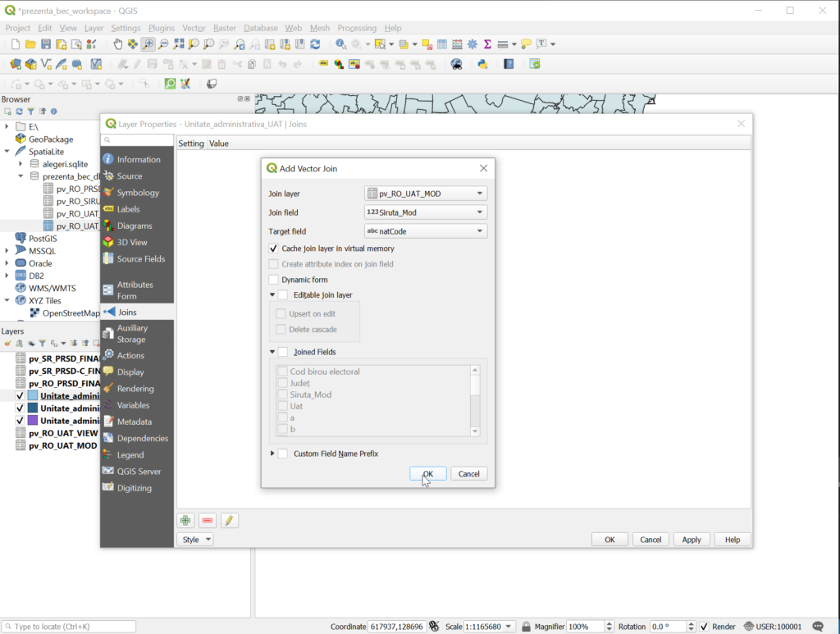
Task: Open the Join field Siruta_Mod dropdown
Action: tap(426, 212)
